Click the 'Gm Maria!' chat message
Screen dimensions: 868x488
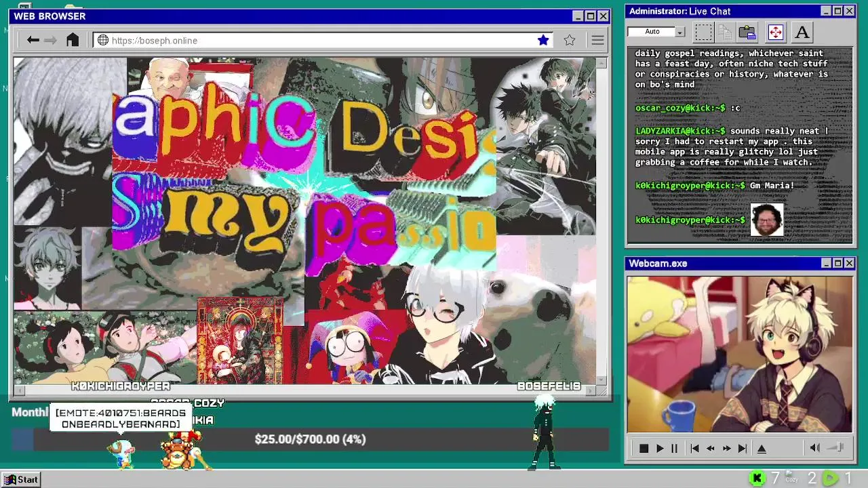point(772,185)
